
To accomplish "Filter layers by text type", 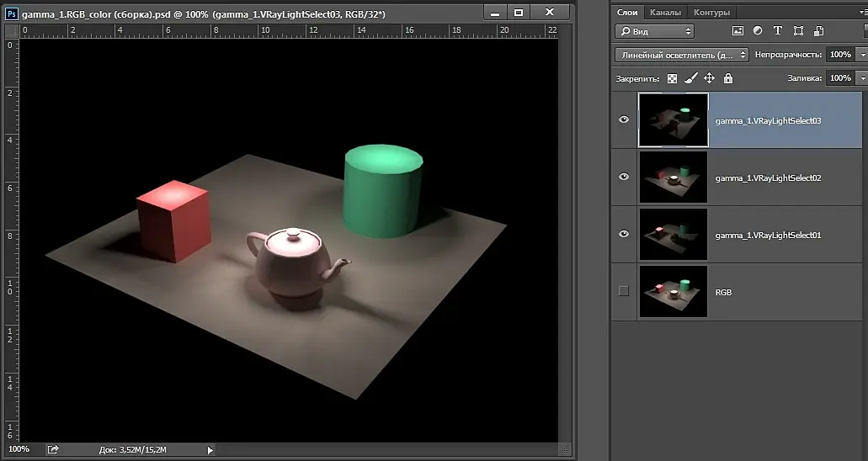I will pyautogui.click(x=777, y=31).
